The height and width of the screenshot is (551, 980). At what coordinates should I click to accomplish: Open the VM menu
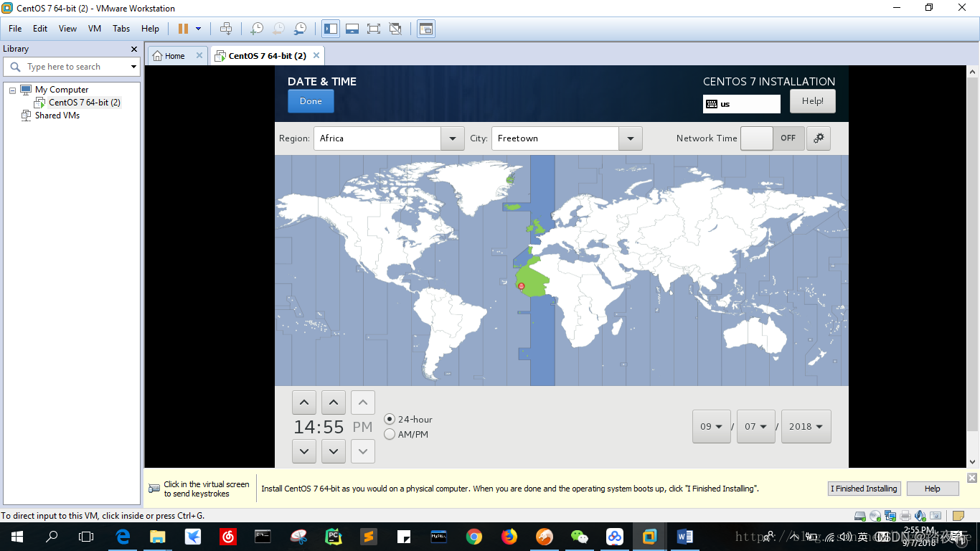[x=95, y=29]
